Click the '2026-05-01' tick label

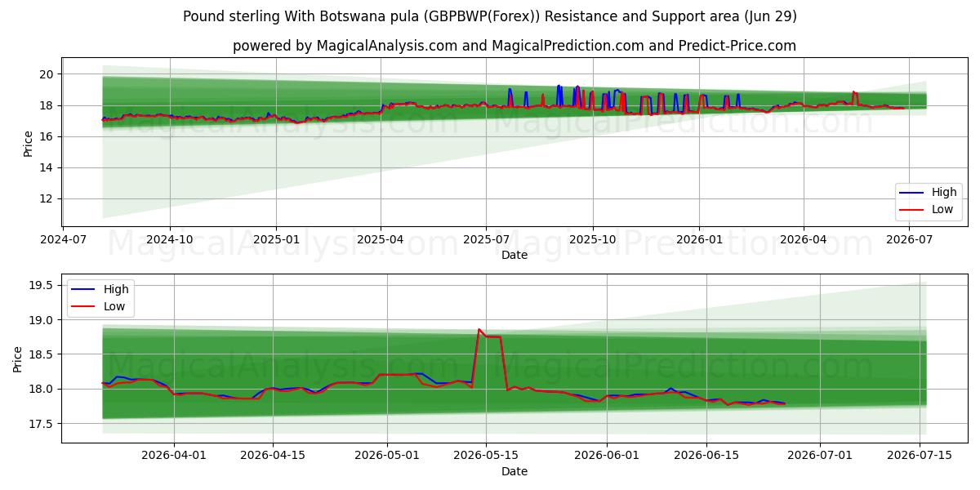click(386, 456)
